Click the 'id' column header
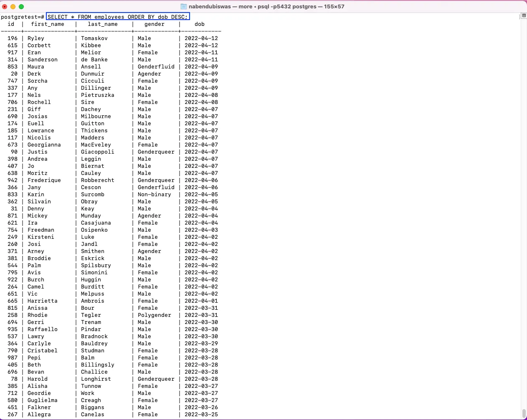 click(x=11, y=24)
